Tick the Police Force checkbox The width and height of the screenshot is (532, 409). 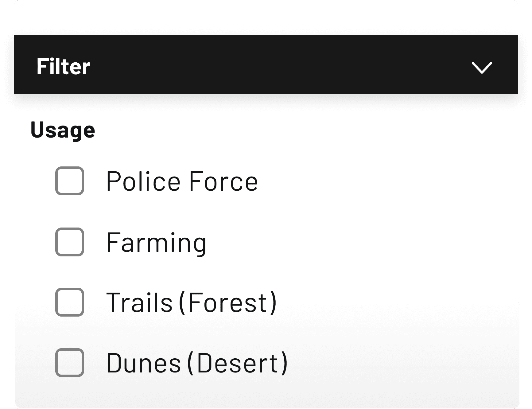(x=70, y=181)
